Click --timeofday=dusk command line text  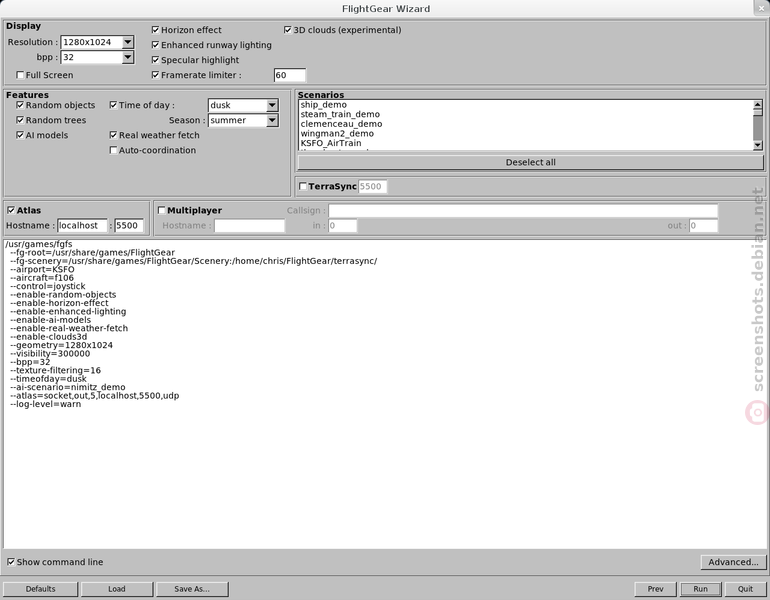(x=49, y=379)
